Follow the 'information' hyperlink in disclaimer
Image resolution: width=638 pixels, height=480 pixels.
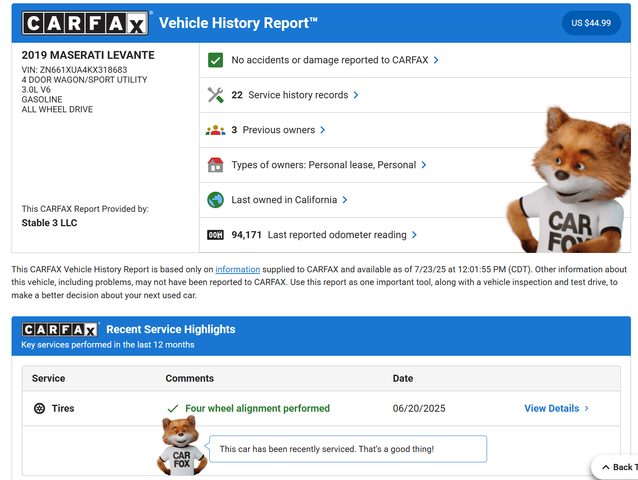point(237,269)
